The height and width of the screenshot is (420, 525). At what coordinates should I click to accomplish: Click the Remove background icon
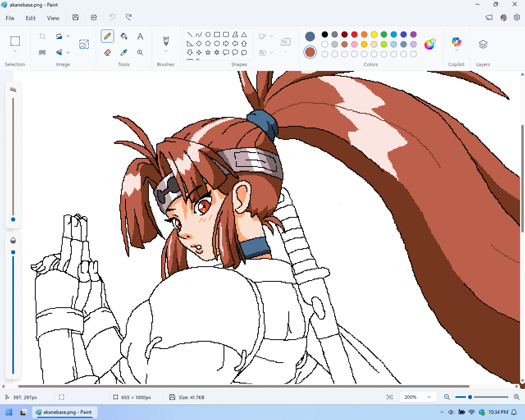click(42, 52)
